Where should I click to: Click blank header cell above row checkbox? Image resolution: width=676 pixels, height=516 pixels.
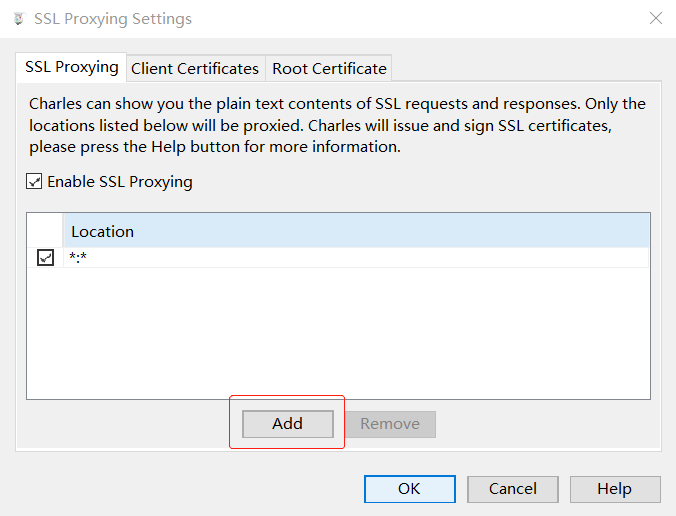click(x=45, y=231)
